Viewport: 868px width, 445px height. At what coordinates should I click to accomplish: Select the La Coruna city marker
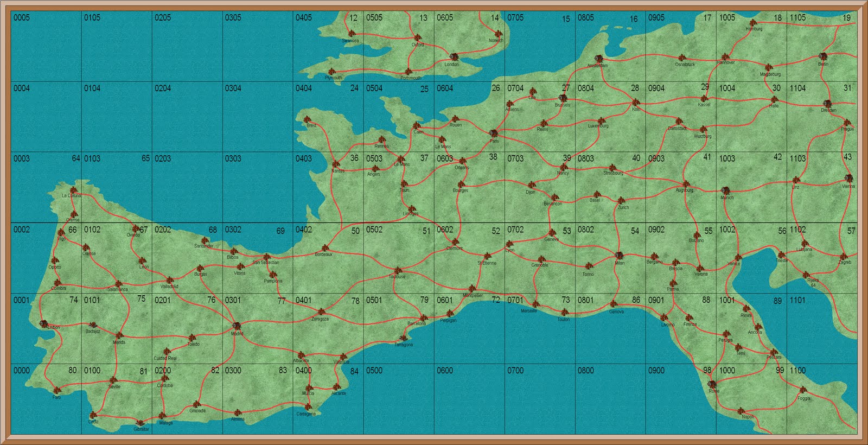click(74, 189)
